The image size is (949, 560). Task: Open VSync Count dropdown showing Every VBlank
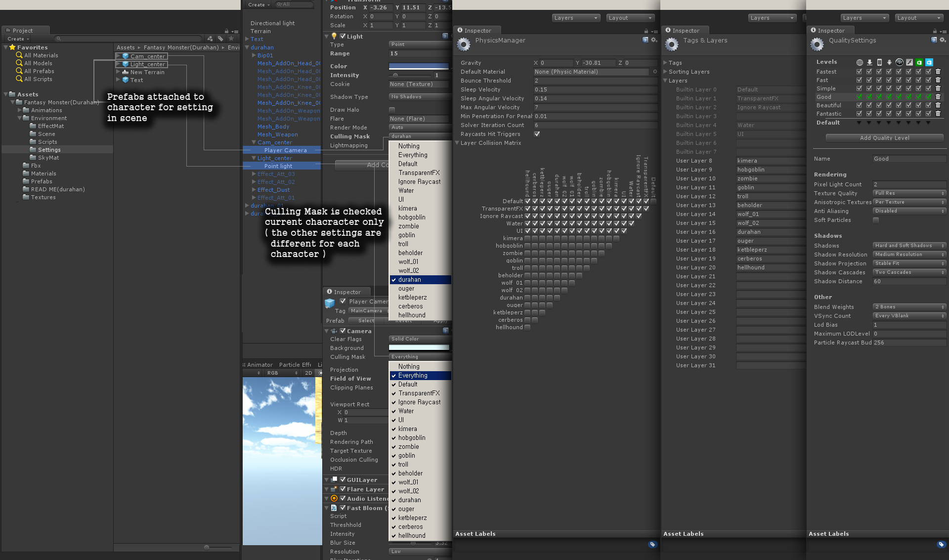(909, 316)
